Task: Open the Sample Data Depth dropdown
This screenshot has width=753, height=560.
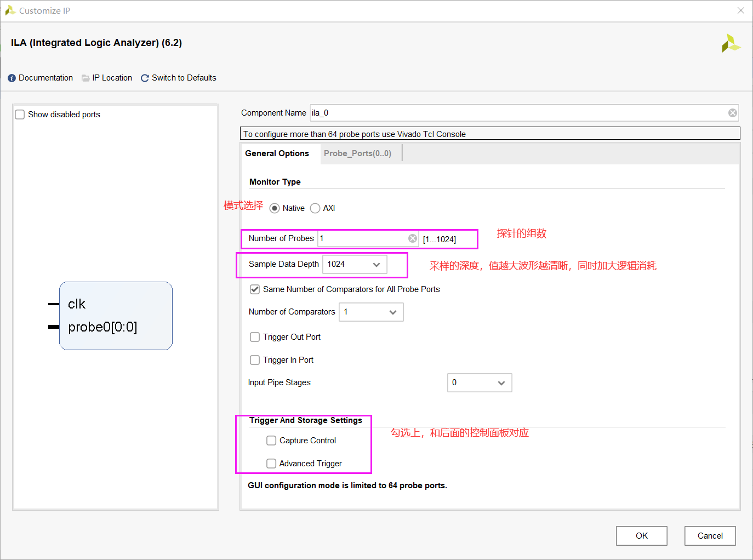Action: (x=355, y=264)
